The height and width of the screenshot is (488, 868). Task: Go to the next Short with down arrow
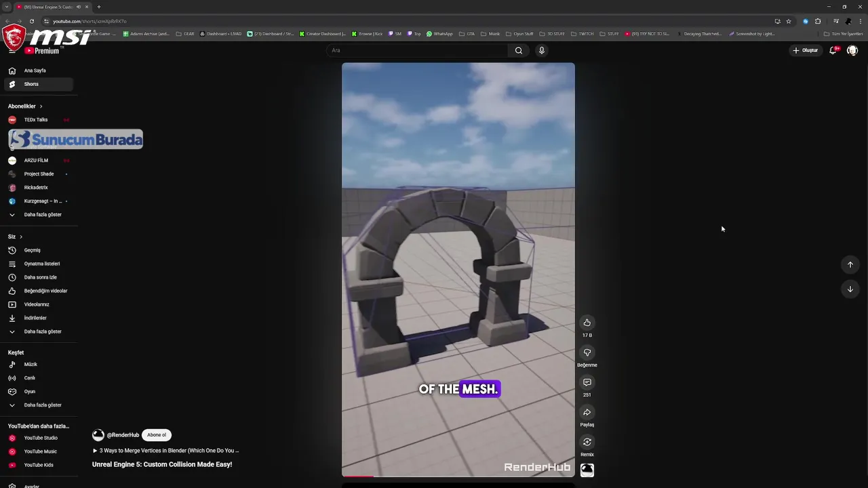[850, 289]
